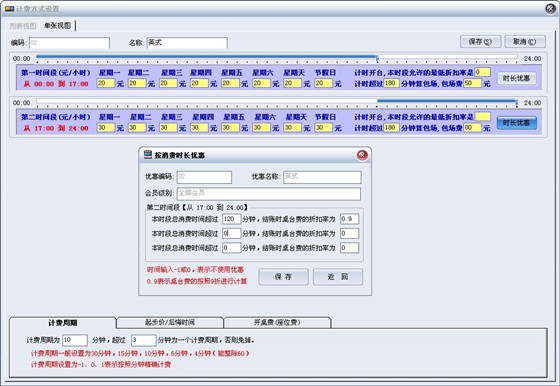
Task: Open the 计费周期 tab
Action: point(63,323)
